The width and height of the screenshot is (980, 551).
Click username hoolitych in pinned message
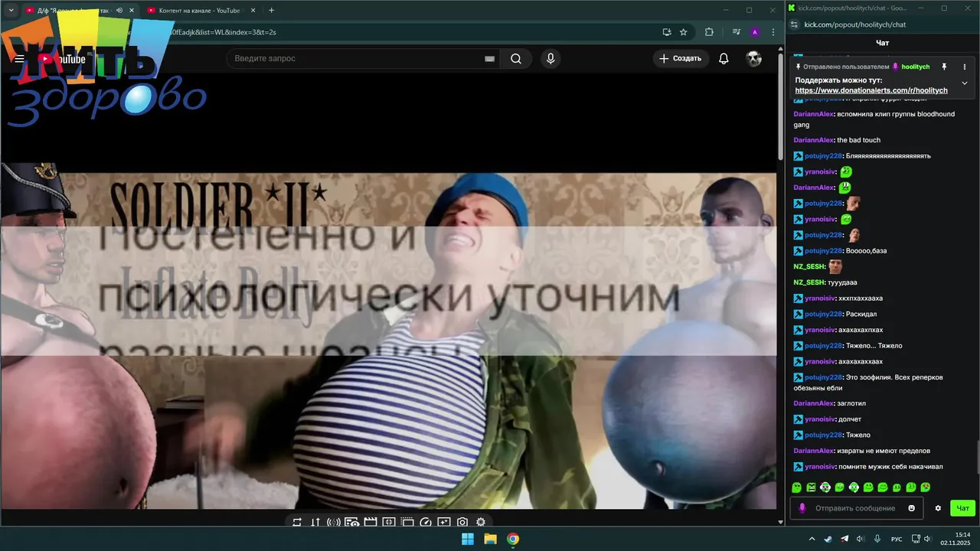point(916,67)
